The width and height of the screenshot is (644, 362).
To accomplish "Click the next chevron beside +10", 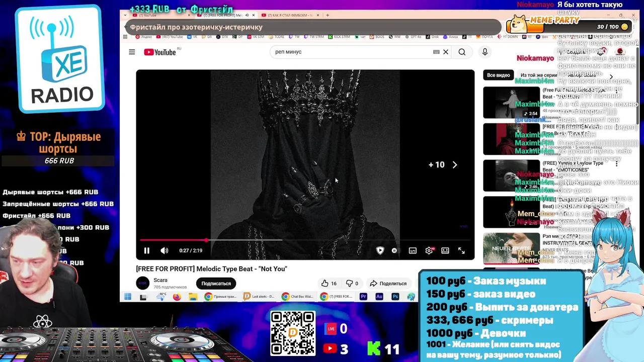I will coord(455,165).
